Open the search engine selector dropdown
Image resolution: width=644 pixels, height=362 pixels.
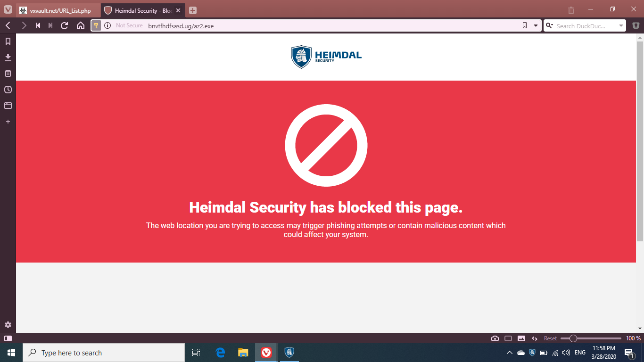tap(549, 25)
